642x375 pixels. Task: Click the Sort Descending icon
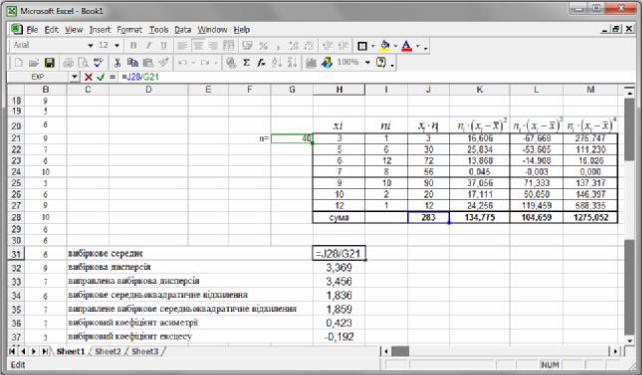click(292, 63)
